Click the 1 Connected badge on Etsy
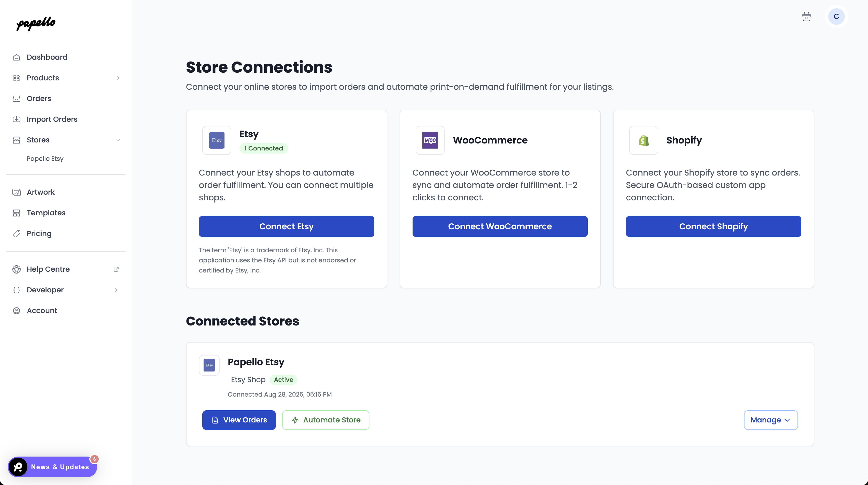Screen dimensions: 868x485 tap(263, 148)
